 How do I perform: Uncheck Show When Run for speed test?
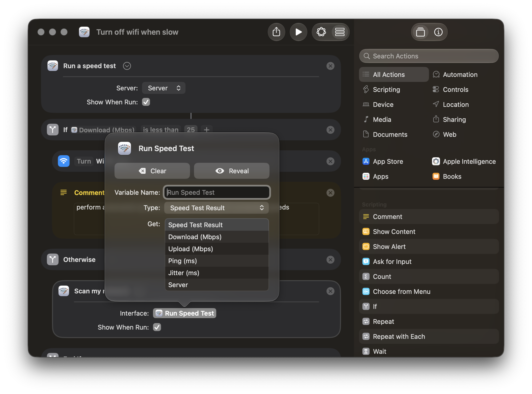146,102
